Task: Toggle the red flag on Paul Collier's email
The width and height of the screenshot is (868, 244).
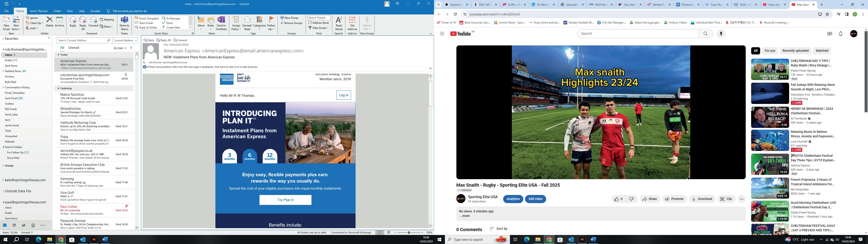Action: pos(127,206)
